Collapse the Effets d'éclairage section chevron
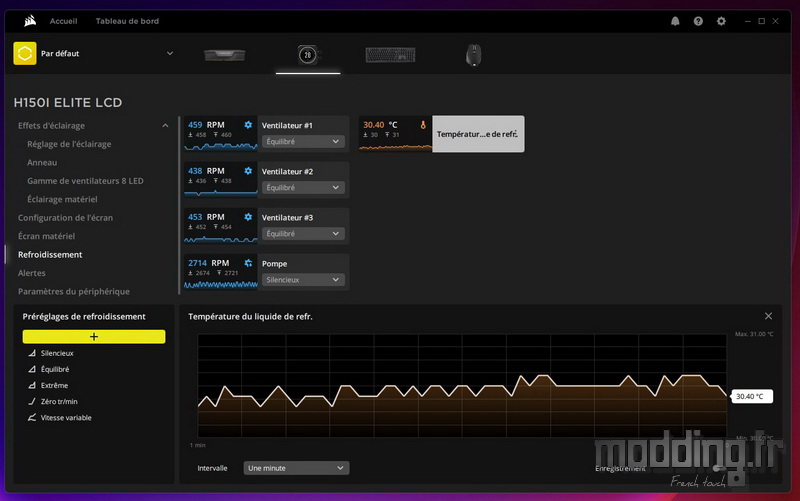This screenshot has width=800, height=501. tap(165, 126)
